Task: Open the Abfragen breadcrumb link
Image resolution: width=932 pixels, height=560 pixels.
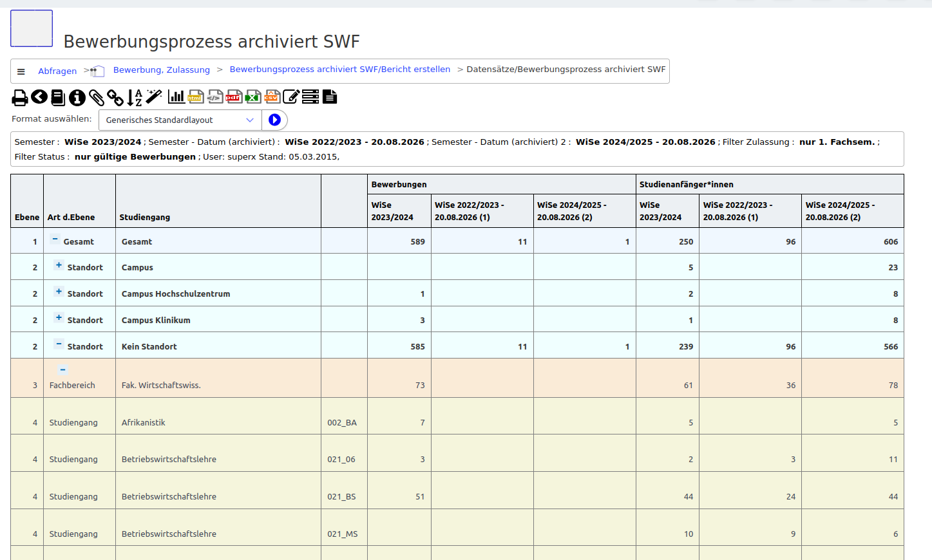Action: pos(57,71)
